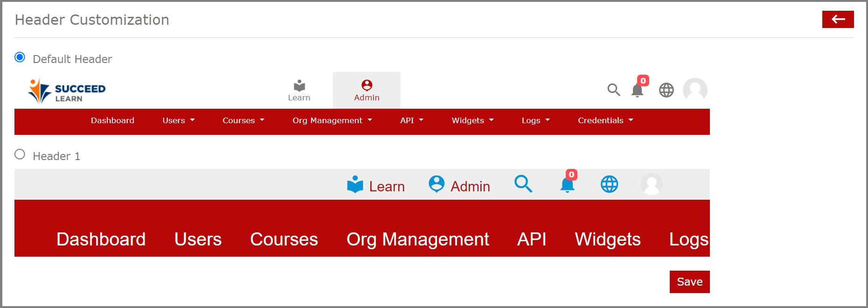
Task: Open the Admin tab in Default Header
Action: point(367,91)
